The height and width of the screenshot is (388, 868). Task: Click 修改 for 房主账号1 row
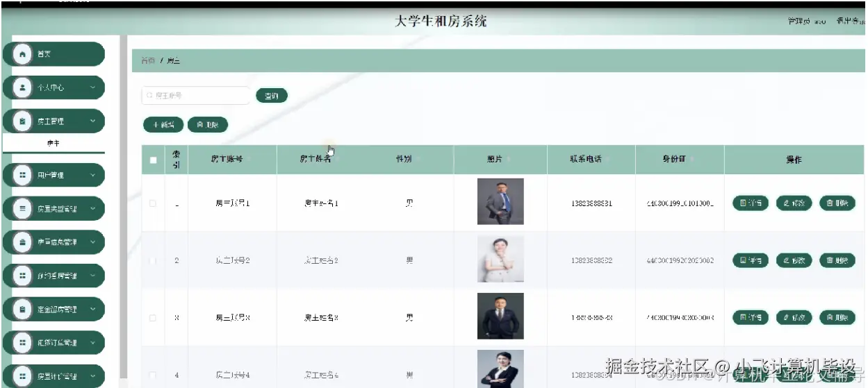coord(794,203)
